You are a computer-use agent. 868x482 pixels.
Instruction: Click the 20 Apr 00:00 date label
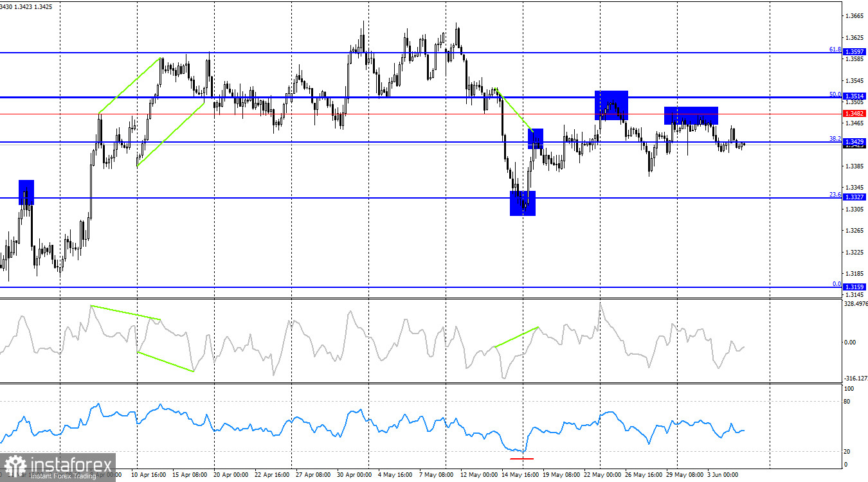tap(230, 475)
